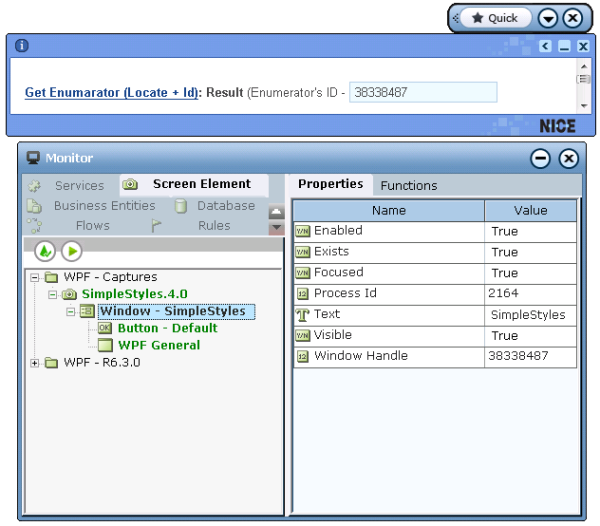The height and width of the screenshot is (526, 600).
Task: Select the WPF - R6.3.0 folder
Action: [102, 362]
